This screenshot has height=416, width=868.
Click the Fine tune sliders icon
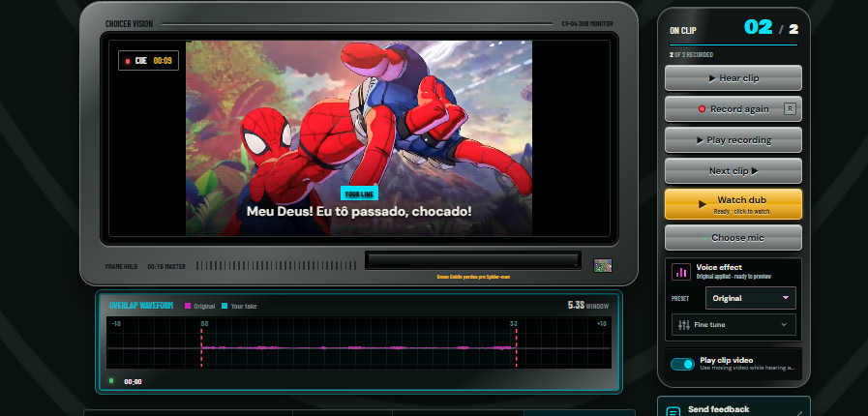click(684, 325)
